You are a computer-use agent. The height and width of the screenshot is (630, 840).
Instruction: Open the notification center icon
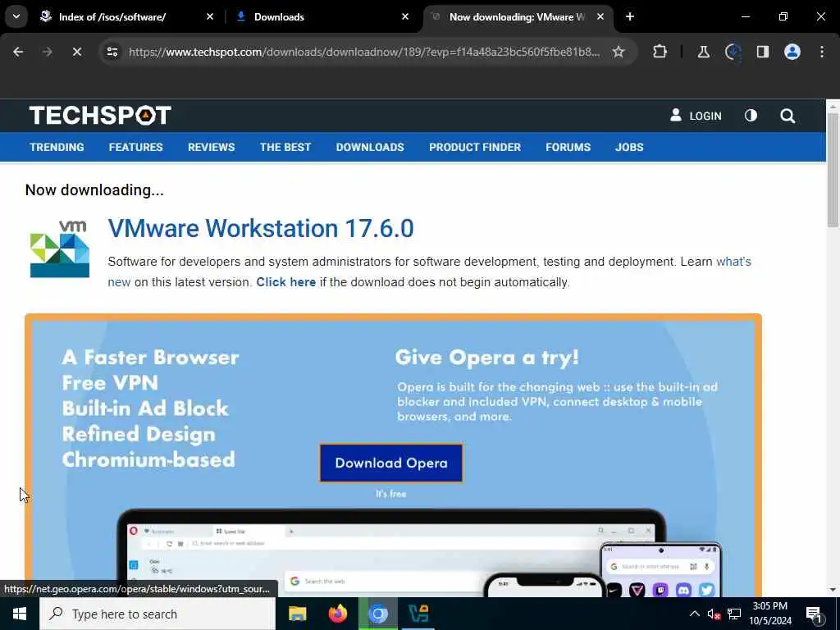[814, 614]
